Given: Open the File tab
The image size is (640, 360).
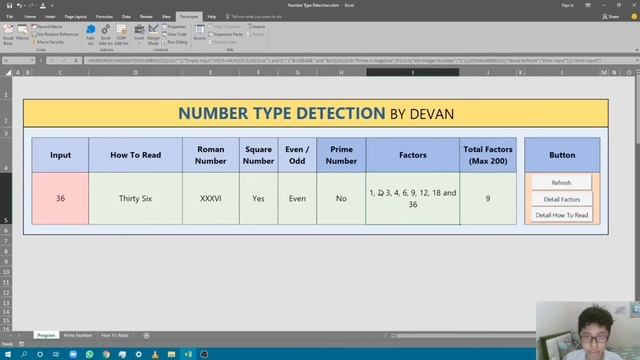Looking at the screenshot, I should [x=9, y=17].
